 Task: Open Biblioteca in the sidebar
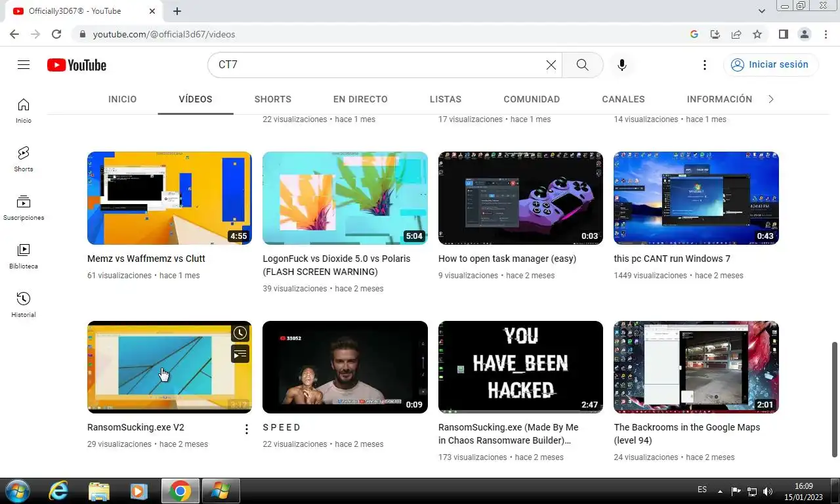(x=24, y=257)
